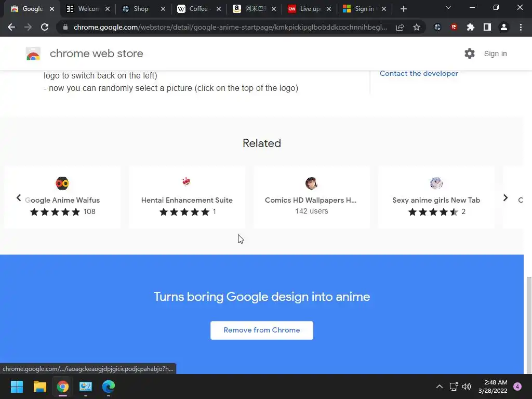Screen dimensions: 532x399
Task: Open the Windows Start menu
Action: [17, 387]
